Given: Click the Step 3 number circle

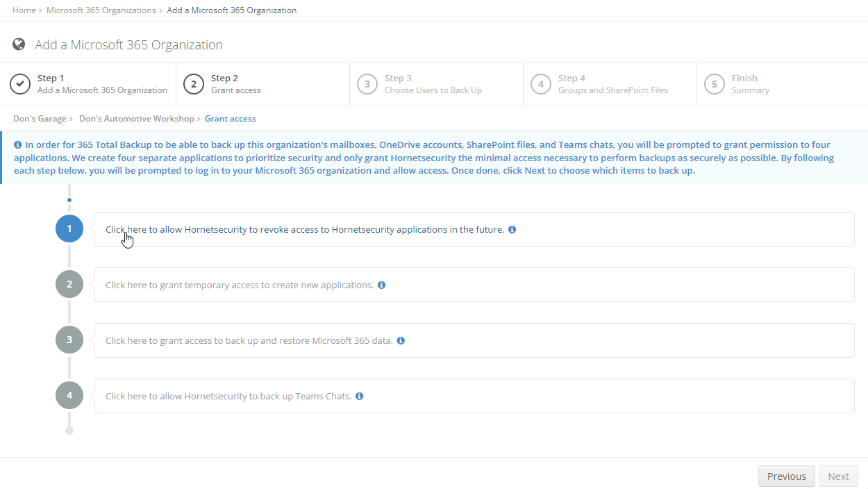Looking at the screenshot, I should pos(367,84).
